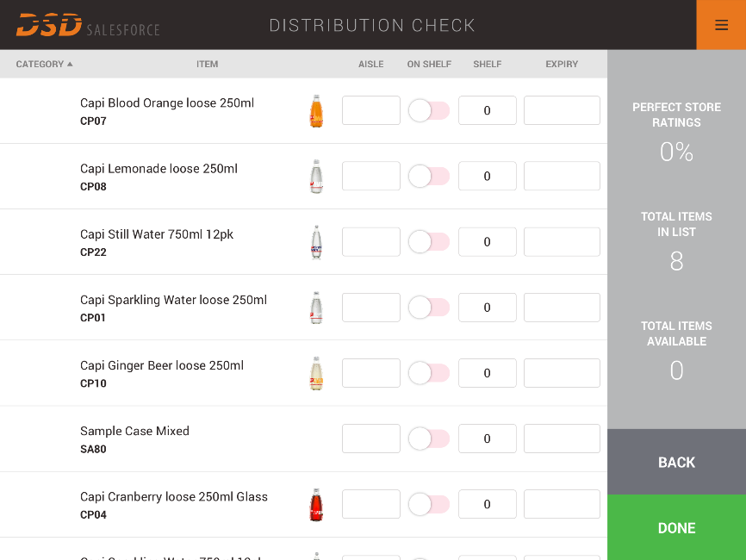Click the Capi Blood Orange bottle image
This screenshot has width=746, height=560.
(x=316, y=111)
